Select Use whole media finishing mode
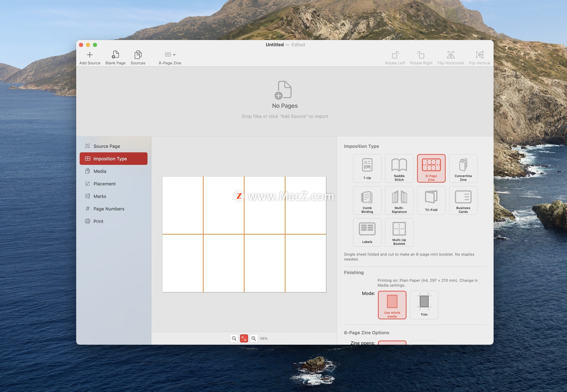This screenshot has height=392, width=567. point(392,305)
